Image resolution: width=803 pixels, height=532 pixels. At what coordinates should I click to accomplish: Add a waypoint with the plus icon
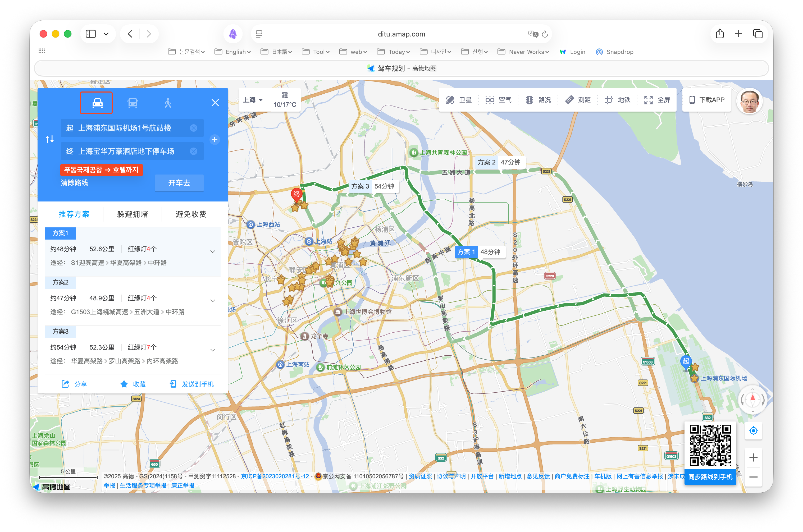point(215,139)
